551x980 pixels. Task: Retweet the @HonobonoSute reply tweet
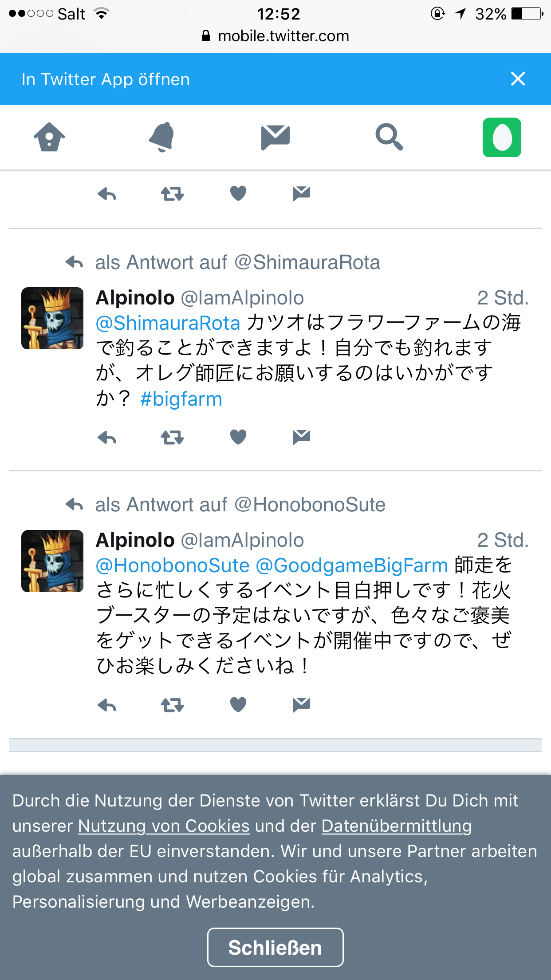point(172,705)
